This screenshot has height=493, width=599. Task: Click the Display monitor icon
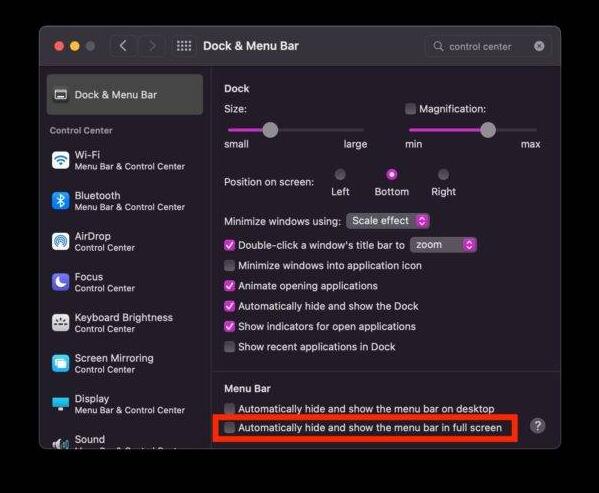point(61,404)
